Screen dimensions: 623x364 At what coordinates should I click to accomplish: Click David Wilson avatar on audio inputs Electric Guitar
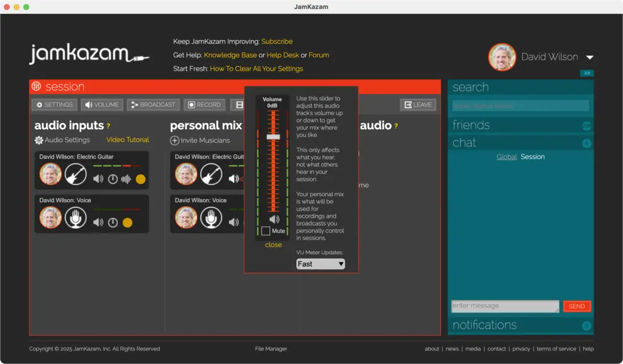point(50,174)
